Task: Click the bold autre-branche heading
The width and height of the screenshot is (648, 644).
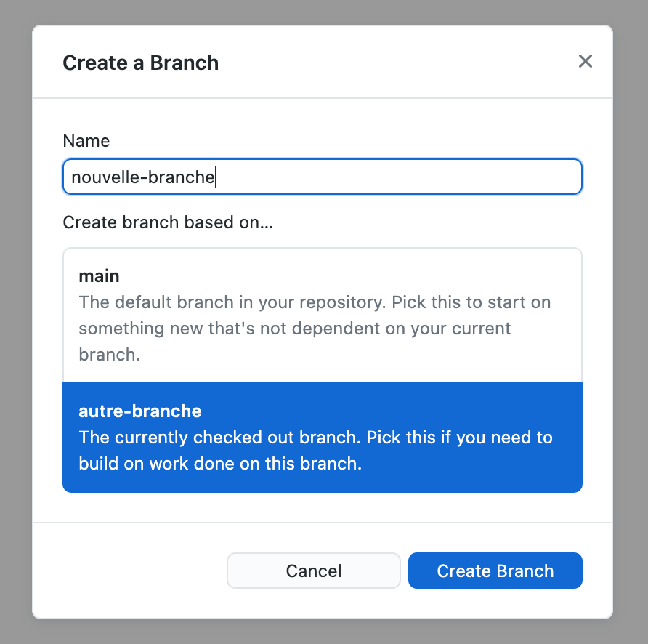Action: click(140, 411)
